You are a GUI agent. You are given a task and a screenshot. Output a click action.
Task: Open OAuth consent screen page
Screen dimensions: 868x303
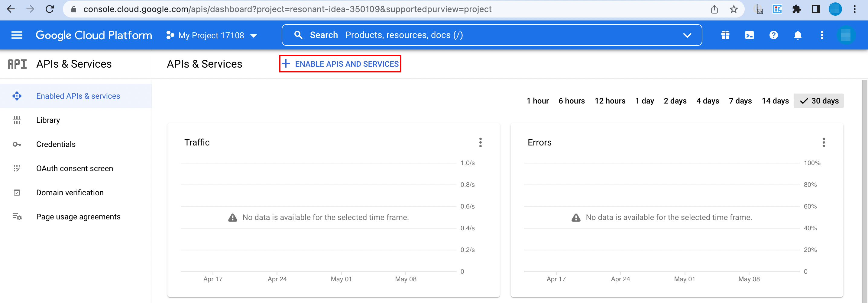click(76, 168)
